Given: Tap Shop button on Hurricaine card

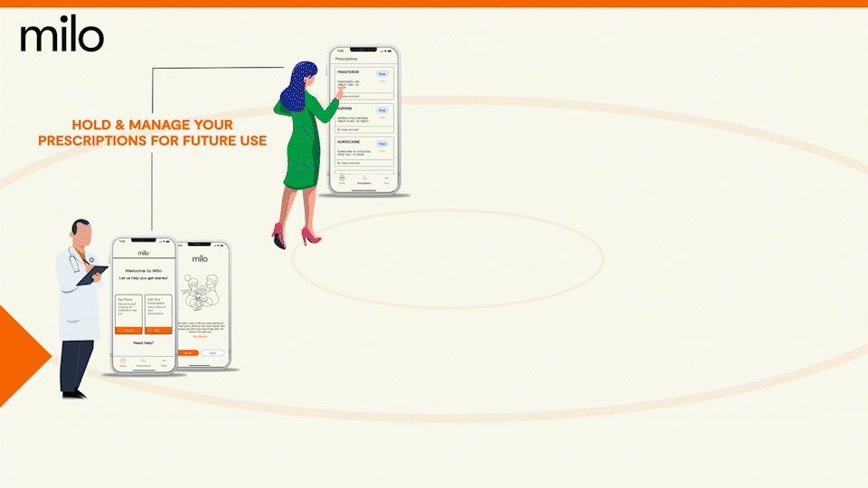Looking at the screenshot, I should click(382, 144).
